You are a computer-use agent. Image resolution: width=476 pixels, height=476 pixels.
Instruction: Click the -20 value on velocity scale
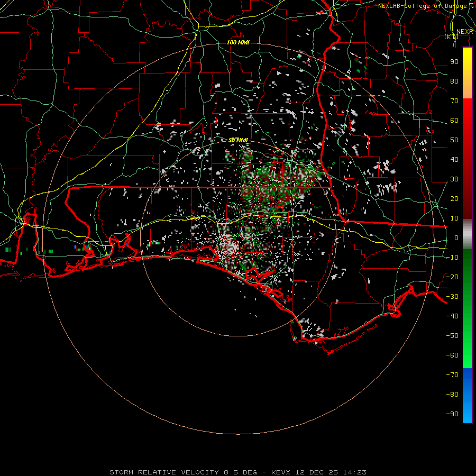[452, 277]
